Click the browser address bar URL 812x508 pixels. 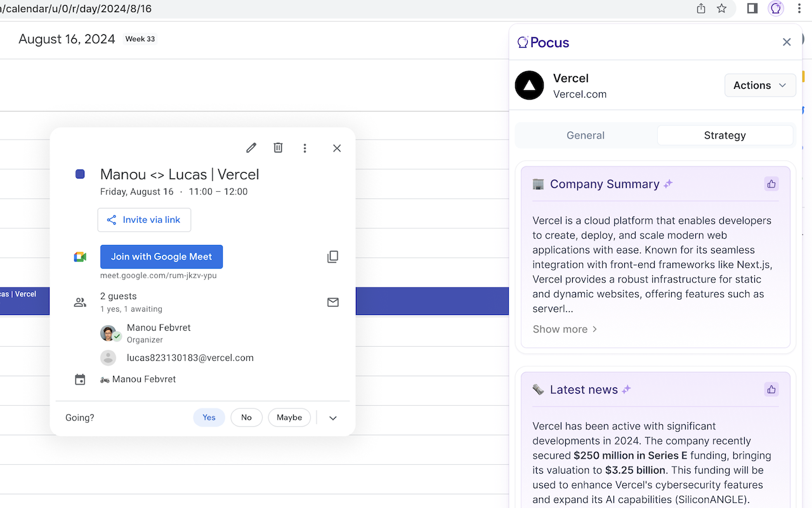pyautogui.click(x=76, y=9)
